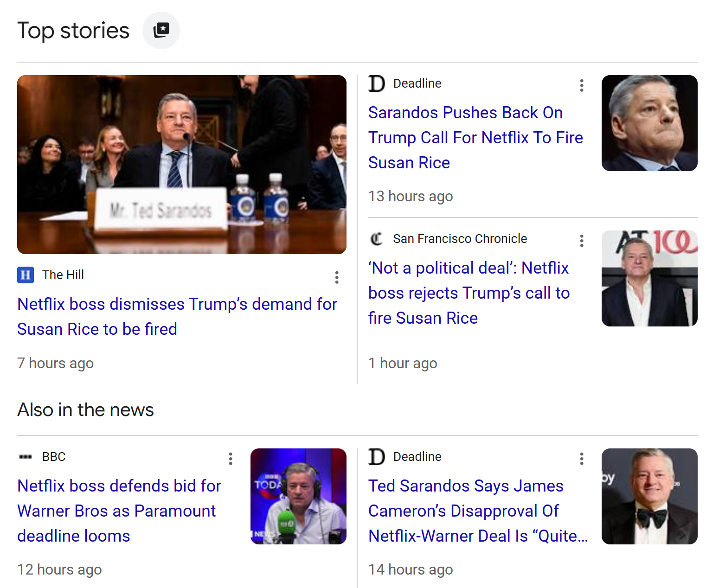Click the BBC logo icon

(x=26, y=457)
